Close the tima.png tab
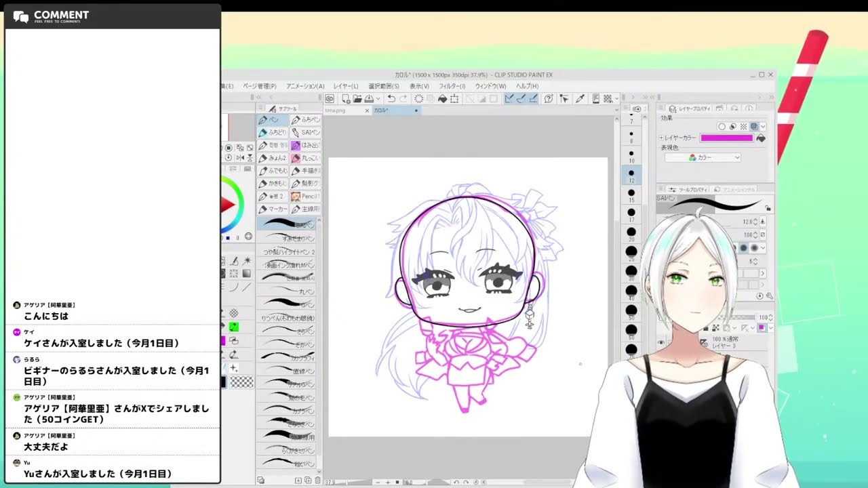 pos(367,110)
